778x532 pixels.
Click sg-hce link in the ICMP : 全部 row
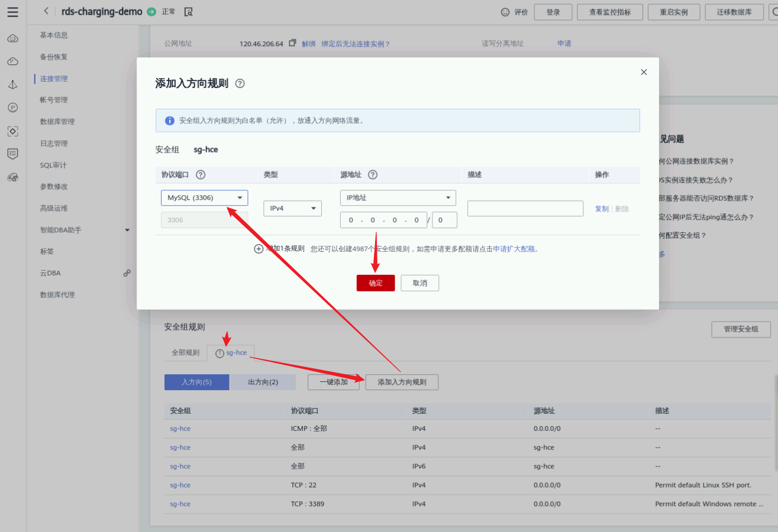pos(180,429)
